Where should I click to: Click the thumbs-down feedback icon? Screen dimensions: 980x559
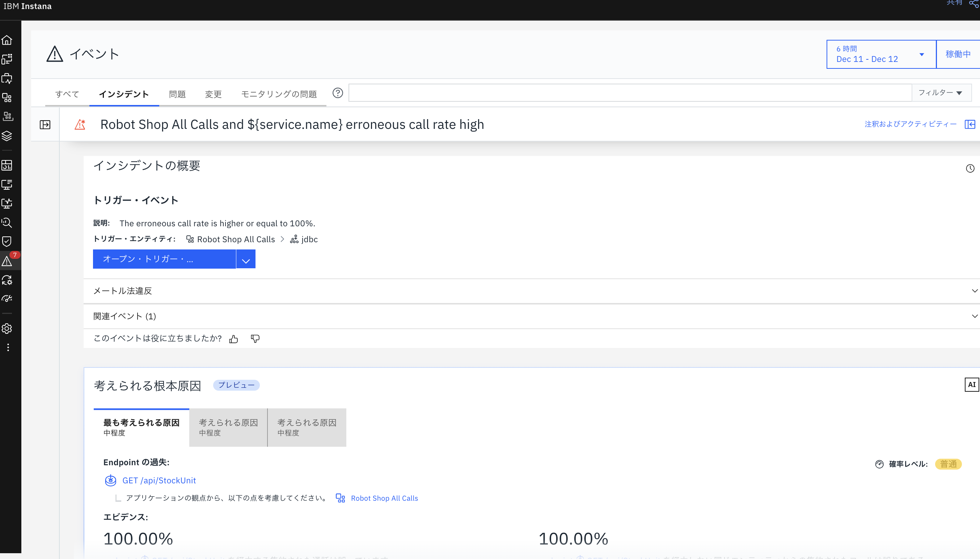255,339
